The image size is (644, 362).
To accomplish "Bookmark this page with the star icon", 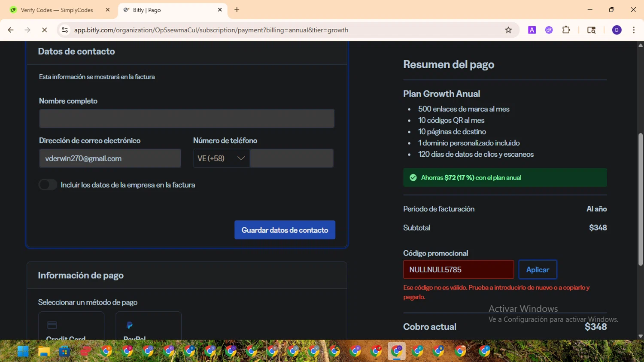I will pos(508,30).
